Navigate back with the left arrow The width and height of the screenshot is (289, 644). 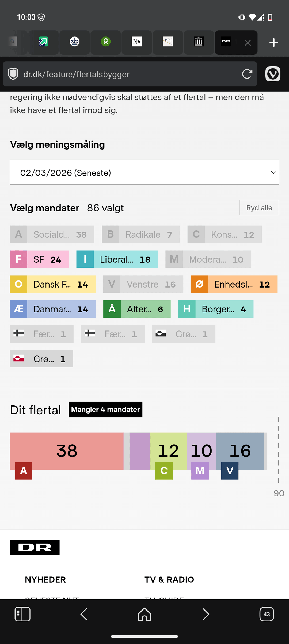[x=84, y=614]
